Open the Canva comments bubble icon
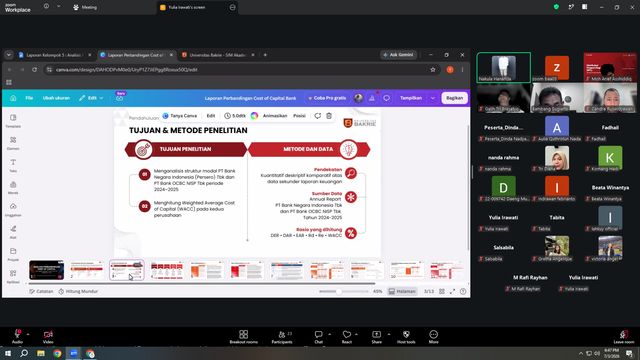 pos(387,98)
